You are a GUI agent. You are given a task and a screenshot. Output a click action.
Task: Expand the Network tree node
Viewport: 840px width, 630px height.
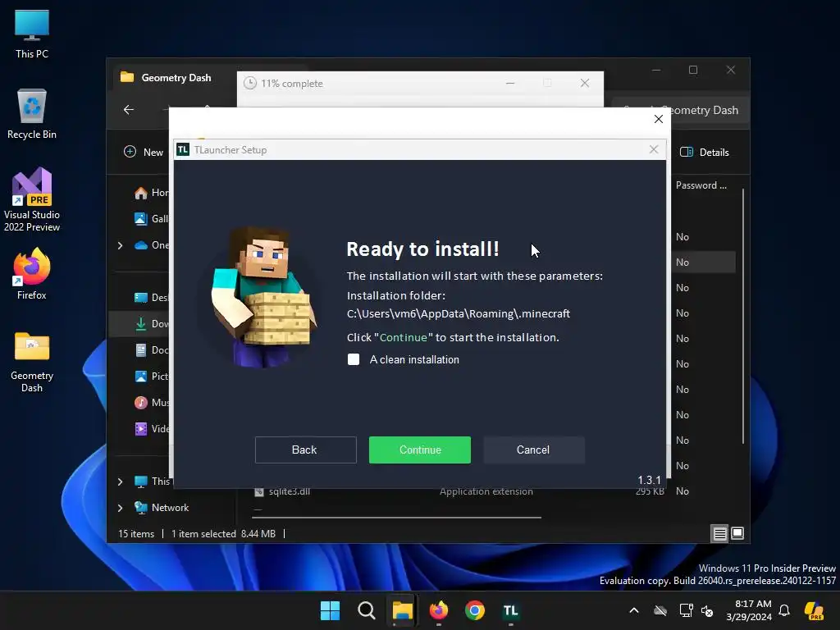120,507
